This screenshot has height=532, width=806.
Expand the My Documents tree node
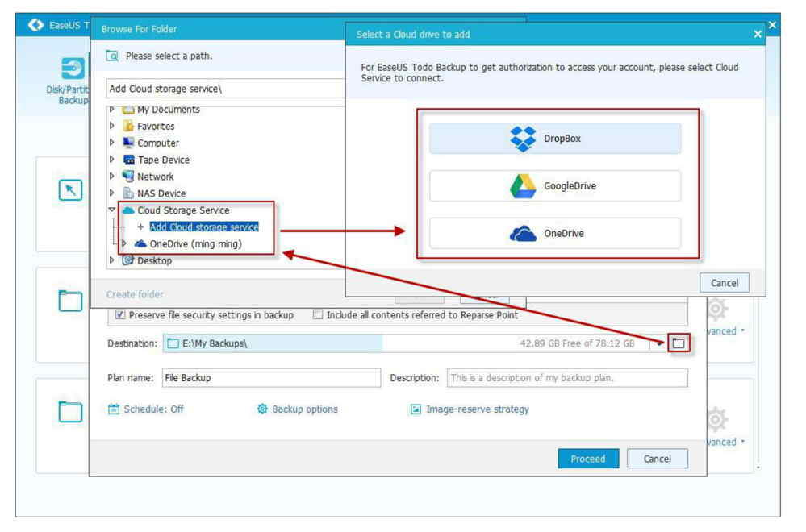111,110
